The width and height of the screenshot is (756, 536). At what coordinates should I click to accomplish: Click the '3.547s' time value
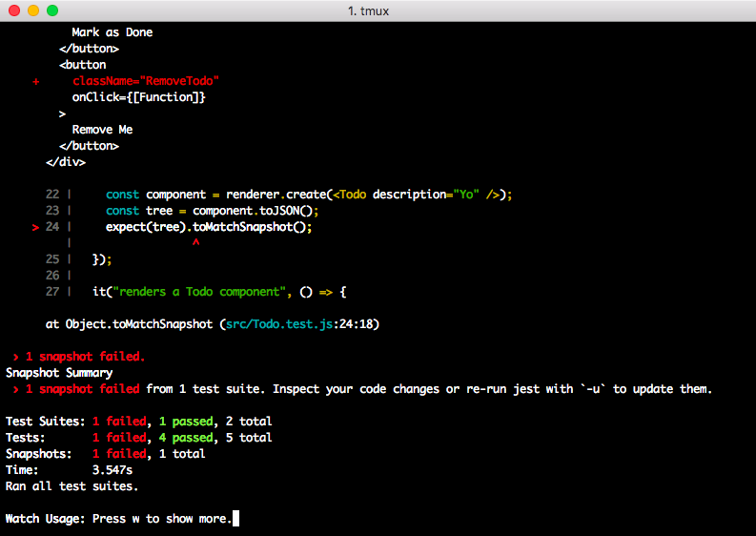[112, 470]
